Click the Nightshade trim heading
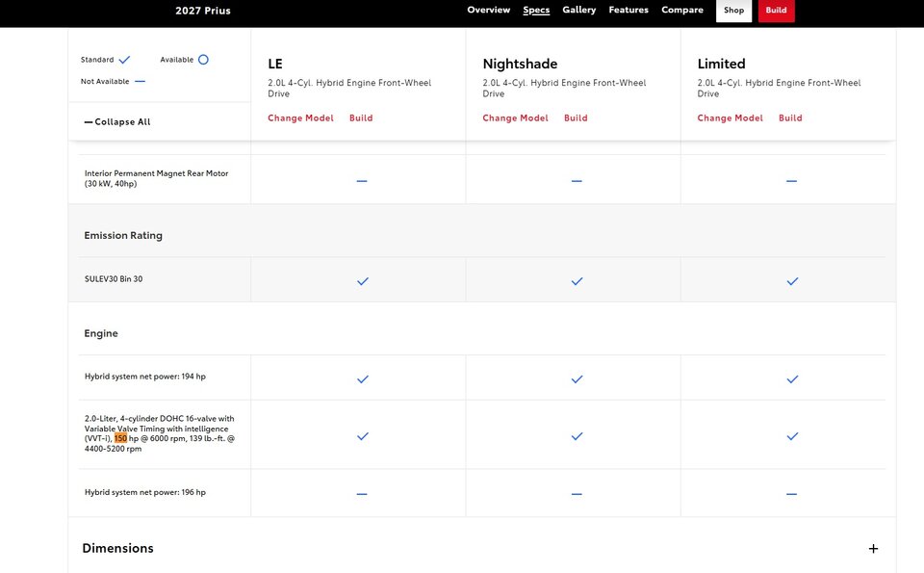Image resolution: width=924 pixels, height=573 pixels. 520,64
